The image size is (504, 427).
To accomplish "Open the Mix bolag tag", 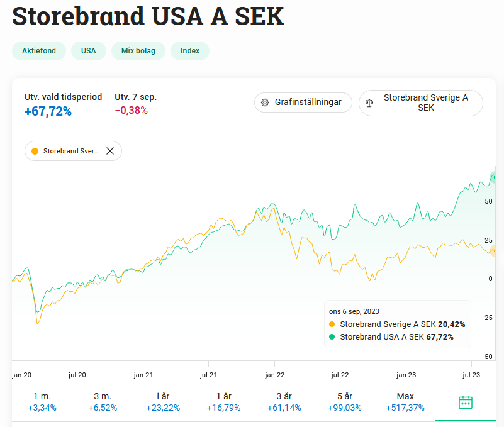I will pyautogui.click(x=138, y=51).
